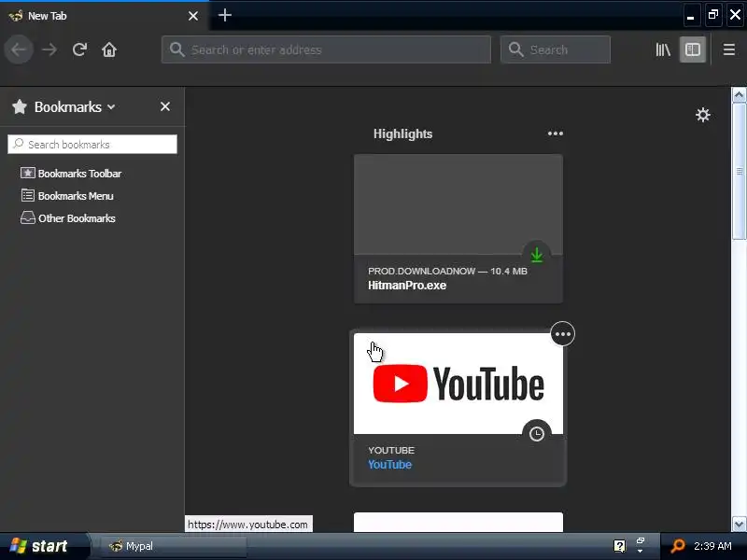Open the YouTube highlight thumbnail

pyautogui.click(x=458, y=384)
